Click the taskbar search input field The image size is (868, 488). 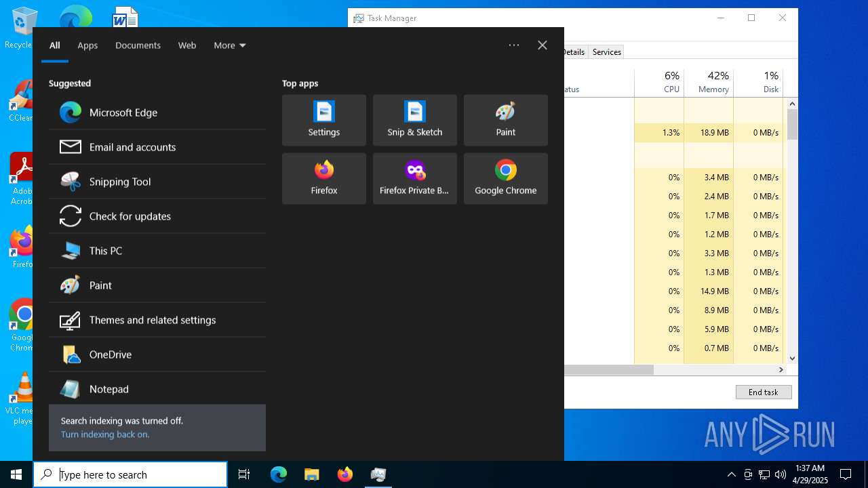pyautogui.click(x=130, y=474)
